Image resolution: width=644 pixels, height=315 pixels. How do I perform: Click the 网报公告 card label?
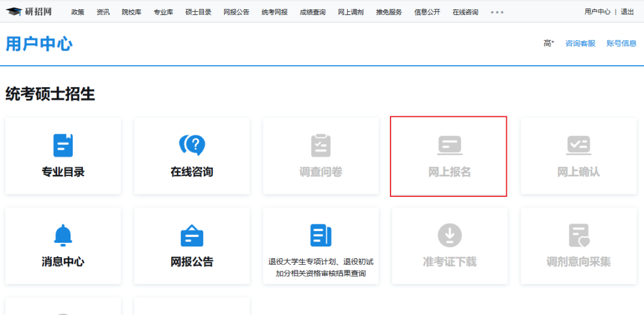pos(192,262)
